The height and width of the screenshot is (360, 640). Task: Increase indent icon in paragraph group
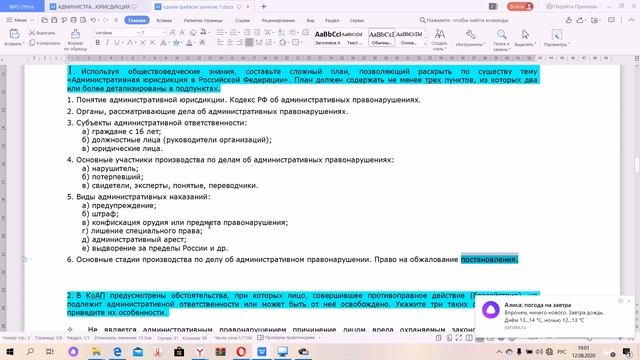(x=257, y=32)
